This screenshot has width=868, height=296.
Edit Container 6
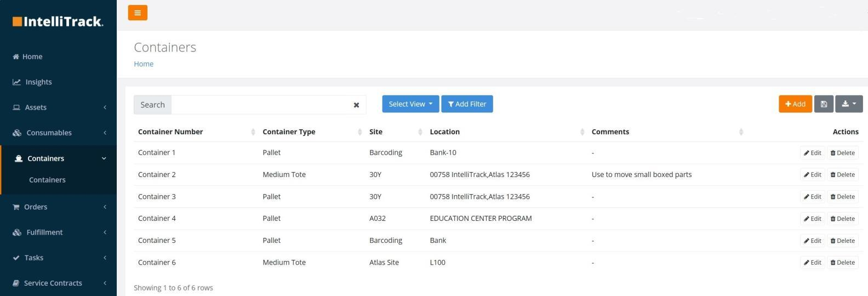(x=812, y=263)
